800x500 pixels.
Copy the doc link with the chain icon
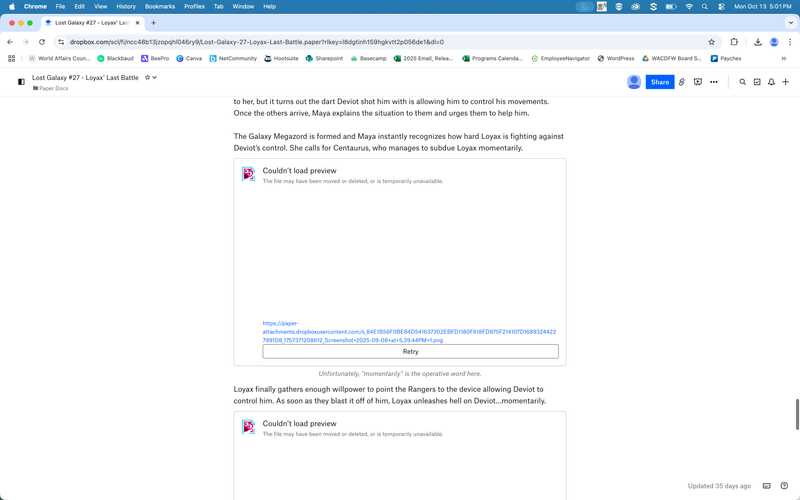(682, 82)
